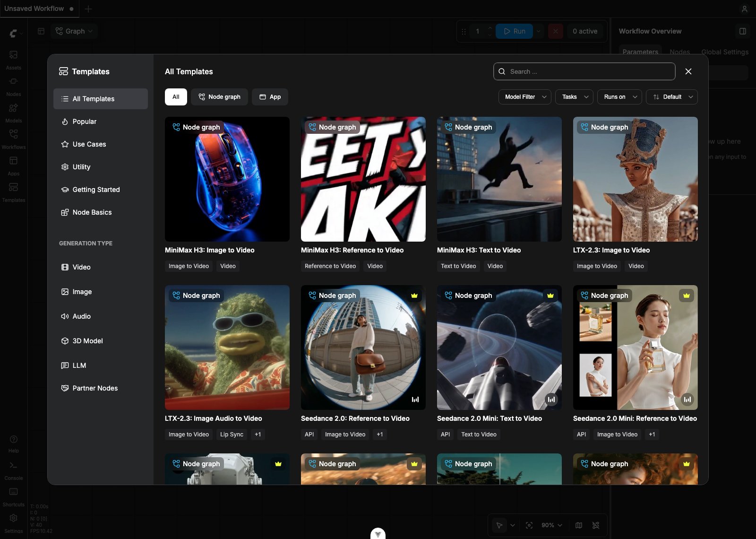Screen dimensions: 756x539
Task: Switch to the Nodes tab in Workflow Overview
Action: click(679, 52)
